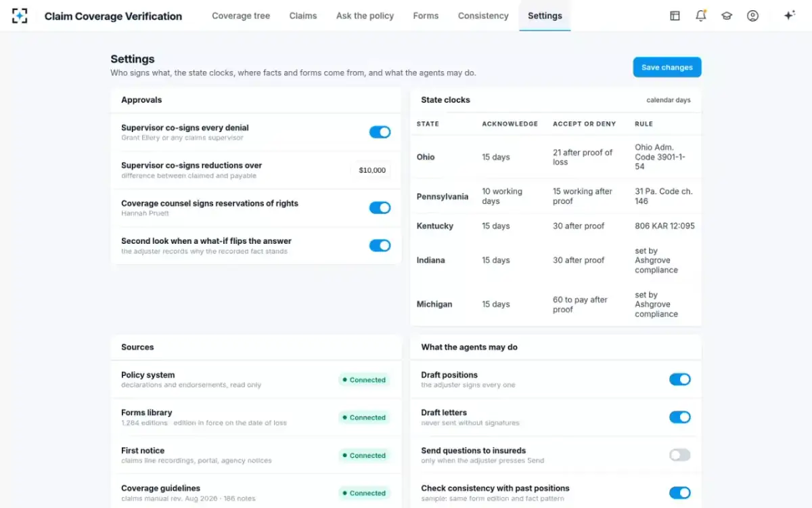Toggle Supervisor co-signs every denial
Image resolution: width=812 pixels, height=508 pixels.
[380, 132]
